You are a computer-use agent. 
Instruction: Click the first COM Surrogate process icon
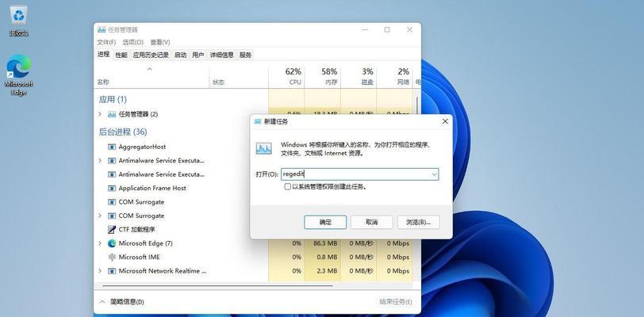(x=112, y=202)
